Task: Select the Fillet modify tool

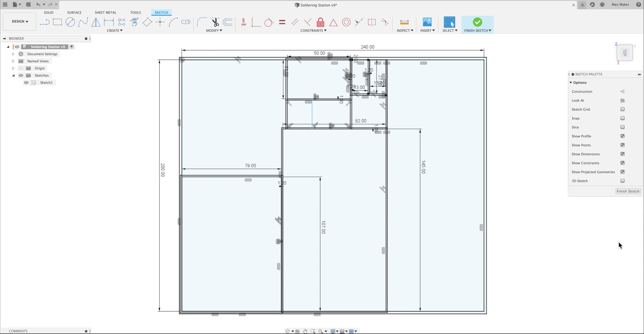Action: point(202,22)
